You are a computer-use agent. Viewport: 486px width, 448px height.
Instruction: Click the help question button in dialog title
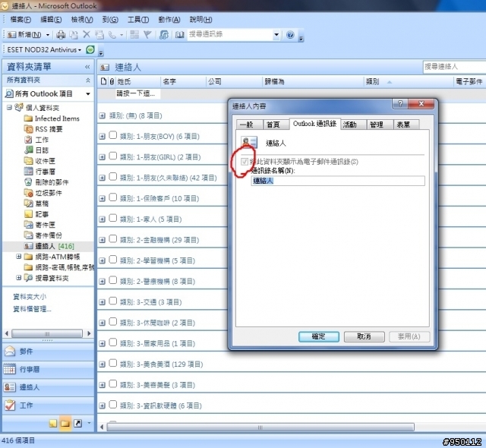[400, 104]
